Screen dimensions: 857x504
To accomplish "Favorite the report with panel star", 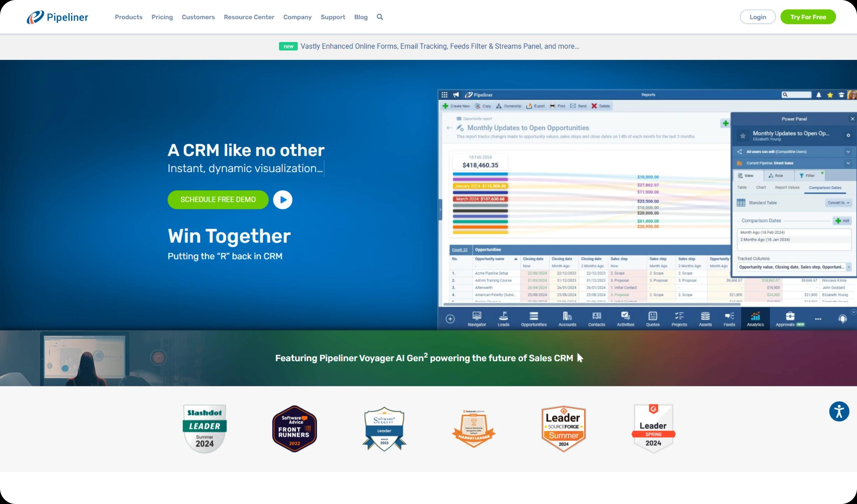I will tap(743, 135).
